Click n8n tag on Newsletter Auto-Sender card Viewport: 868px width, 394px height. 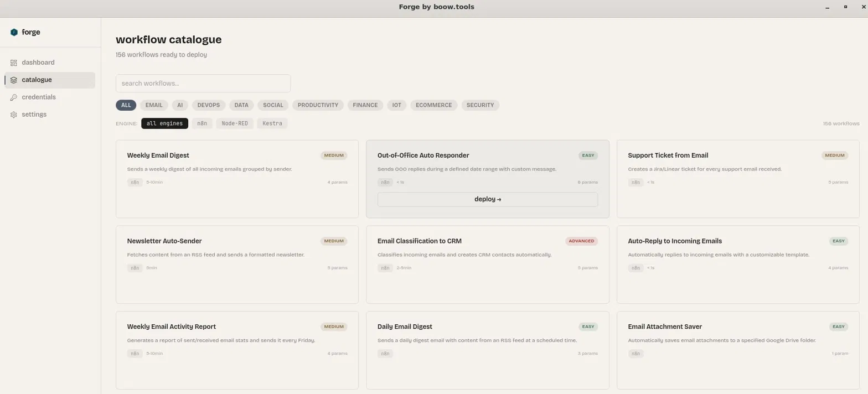click(x=135, y=268)
